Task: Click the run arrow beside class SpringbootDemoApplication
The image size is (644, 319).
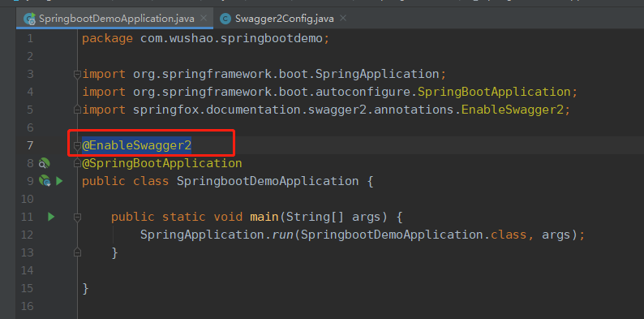Action: click(x=59, y=181)
